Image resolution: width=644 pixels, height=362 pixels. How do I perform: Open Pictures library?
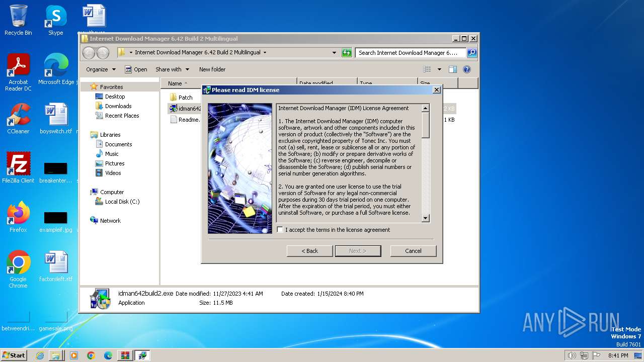tap(115, 163)
